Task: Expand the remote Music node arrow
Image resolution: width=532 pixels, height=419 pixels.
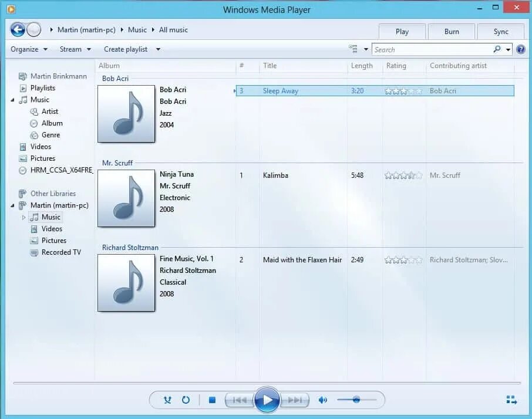Action: (23, 217)
